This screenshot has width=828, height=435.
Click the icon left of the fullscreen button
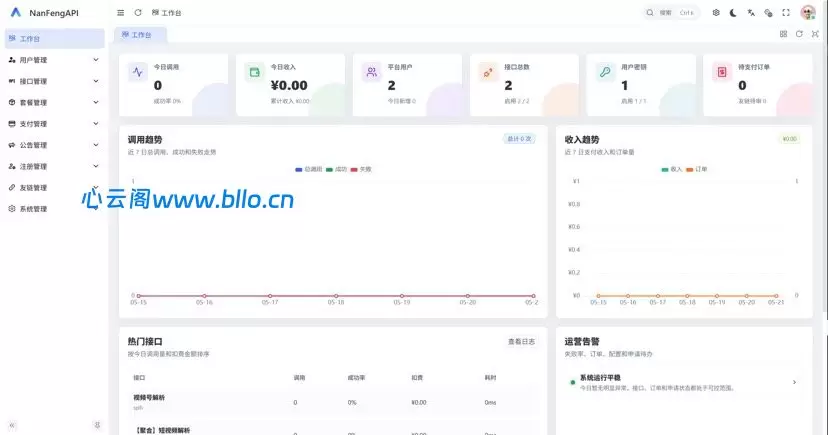(768, 13)
